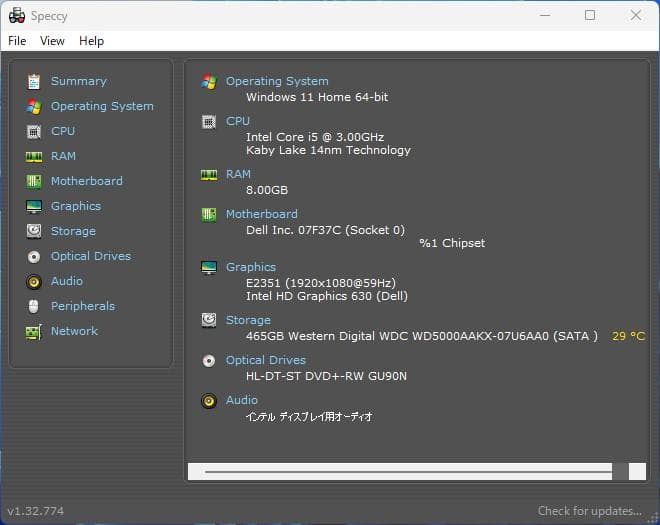660x525 pixels.
Task: Click the Operating System Windows flag sidebar icon
Action: click(34, 107)
